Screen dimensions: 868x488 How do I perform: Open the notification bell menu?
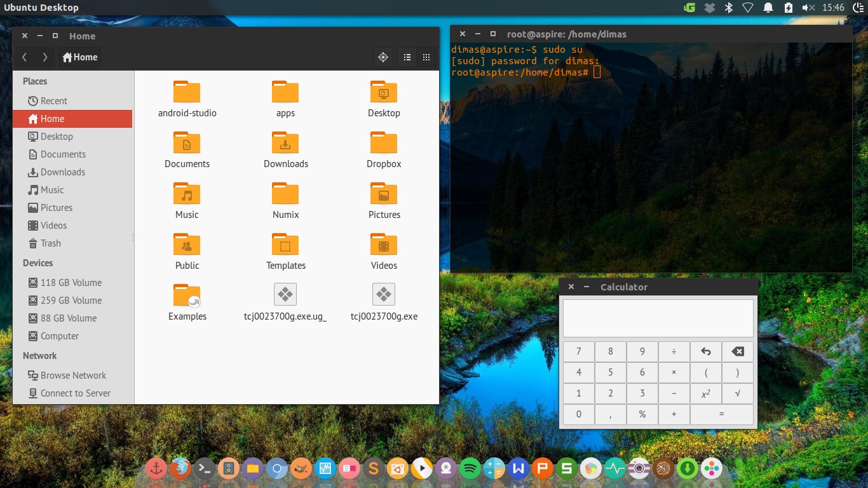(x=767, y=8)
